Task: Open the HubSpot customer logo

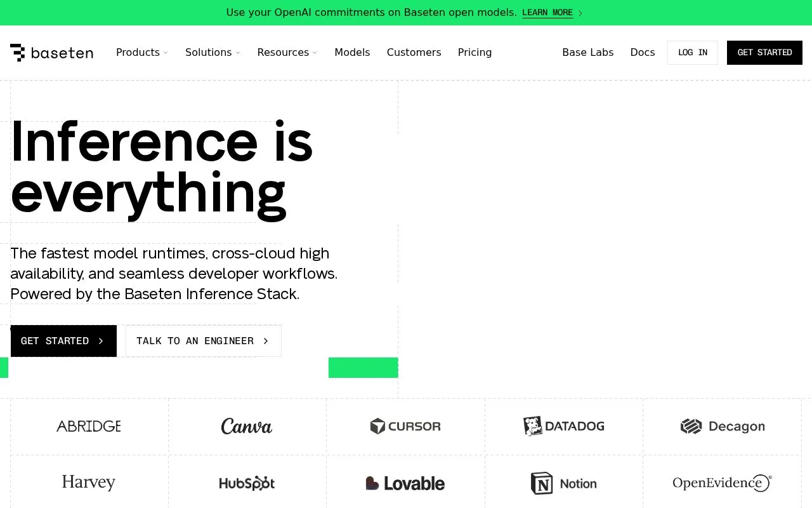Action: (x=247, y=483)
